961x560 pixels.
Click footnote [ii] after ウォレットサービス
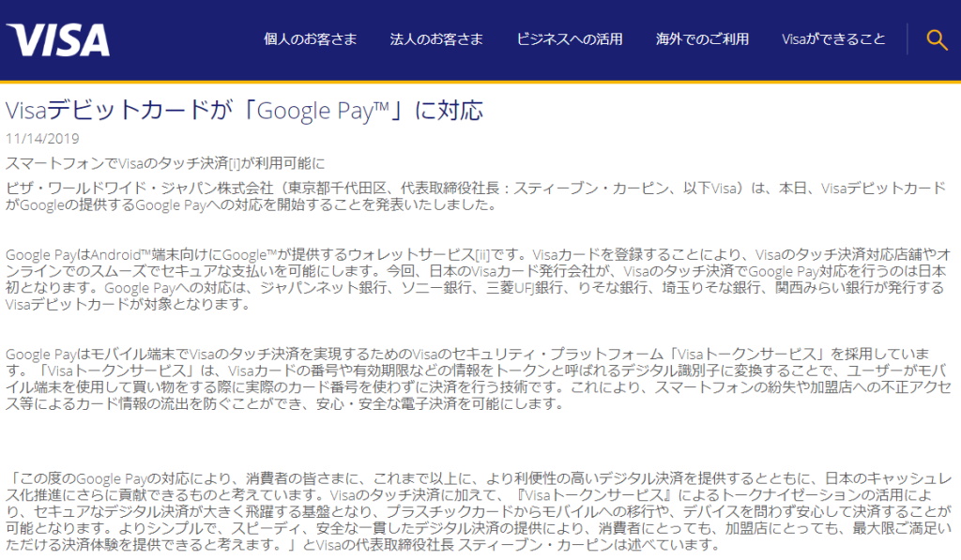(x=482, y=255)
